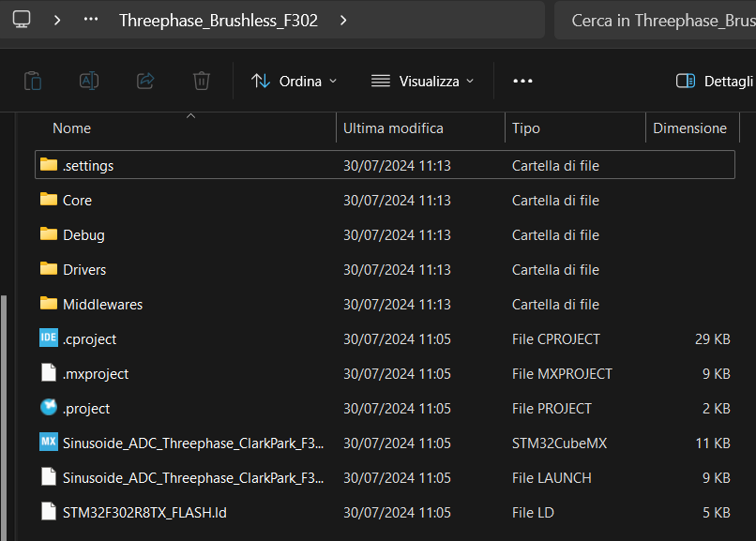Viewport: 756px width, 541px height.
Task: Focus the Cerca in Threephase_Brus search field
Action: pyautogui.click(x=656, y=21)
